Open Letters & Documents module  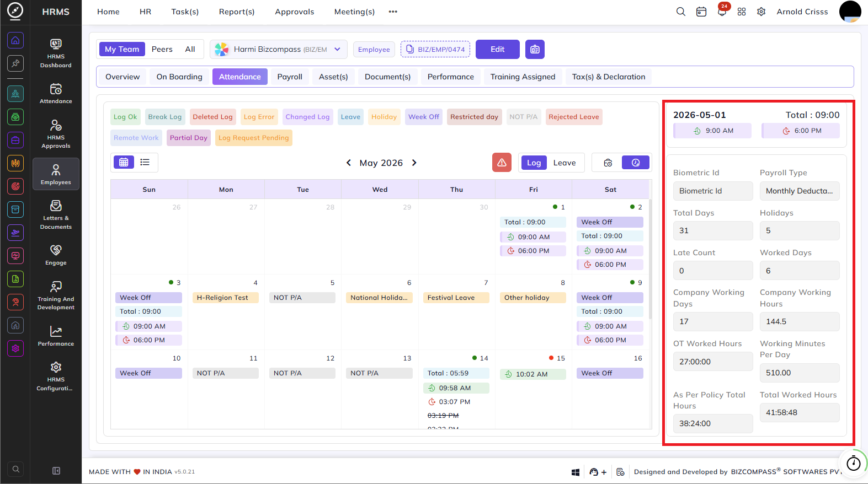[x=56, y=214]
